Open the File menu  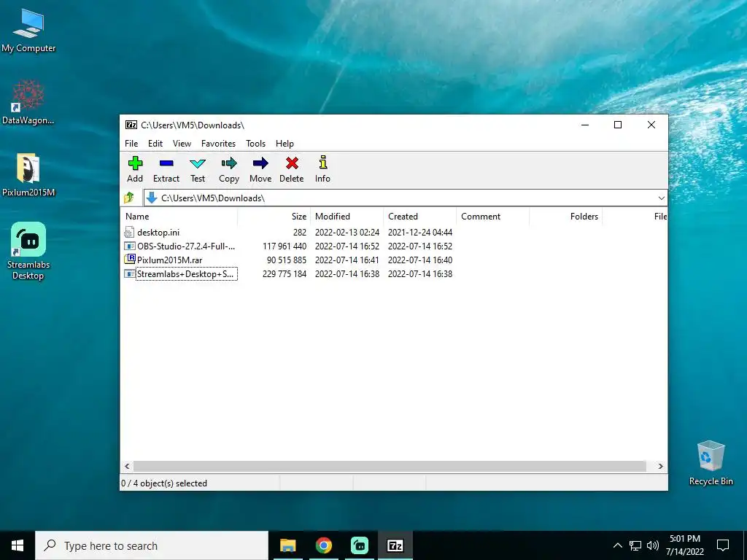131,144
